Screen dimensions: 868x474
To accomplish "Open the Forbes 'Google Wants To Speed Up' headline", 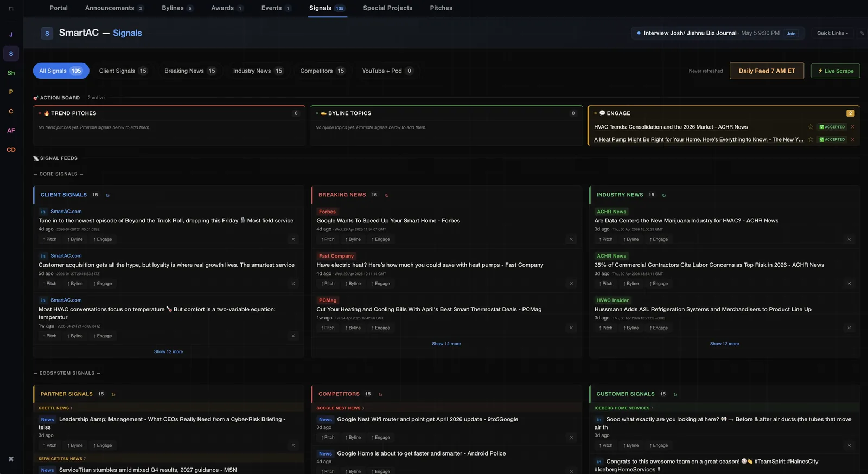I will [x=388, y=221].
